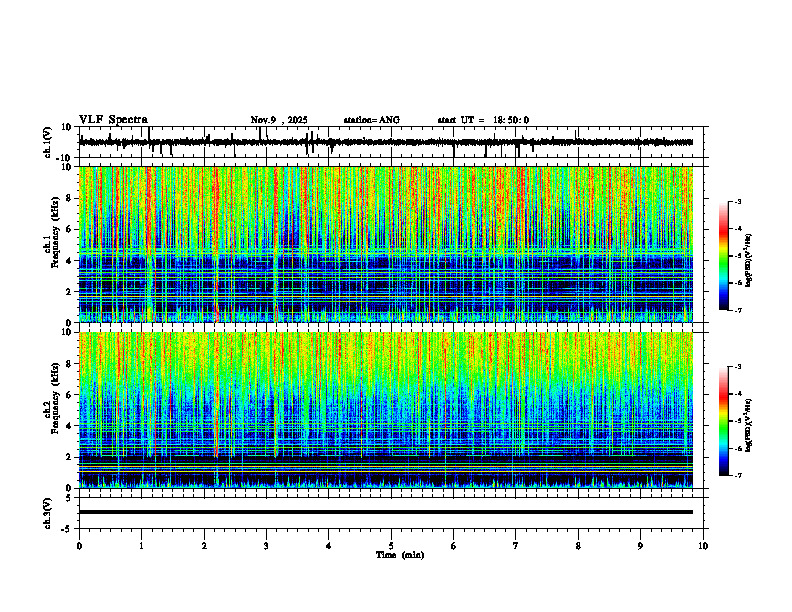The image size is (792, 612).
Task: Click the time-axis tick label "4"
Action: pyautogui.click(x=329, y=546)
